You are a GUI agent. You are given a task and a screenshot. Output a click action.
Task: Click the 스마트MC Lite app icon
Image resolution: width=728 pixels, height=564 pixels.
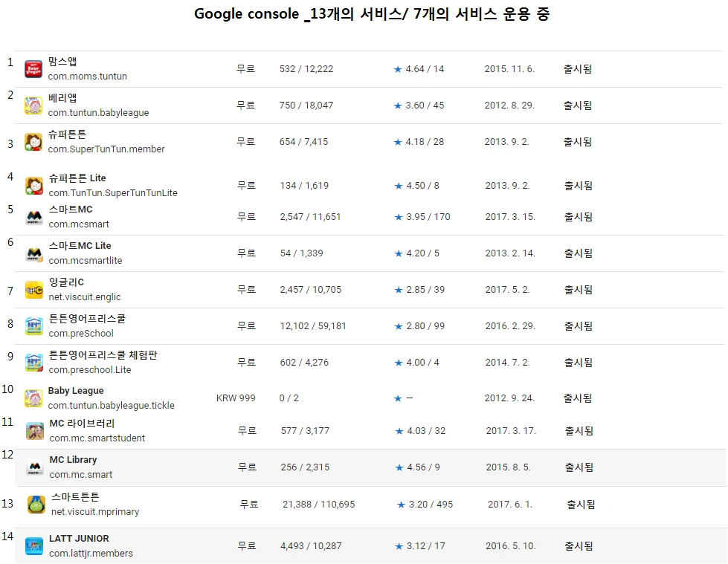[34, 253]
